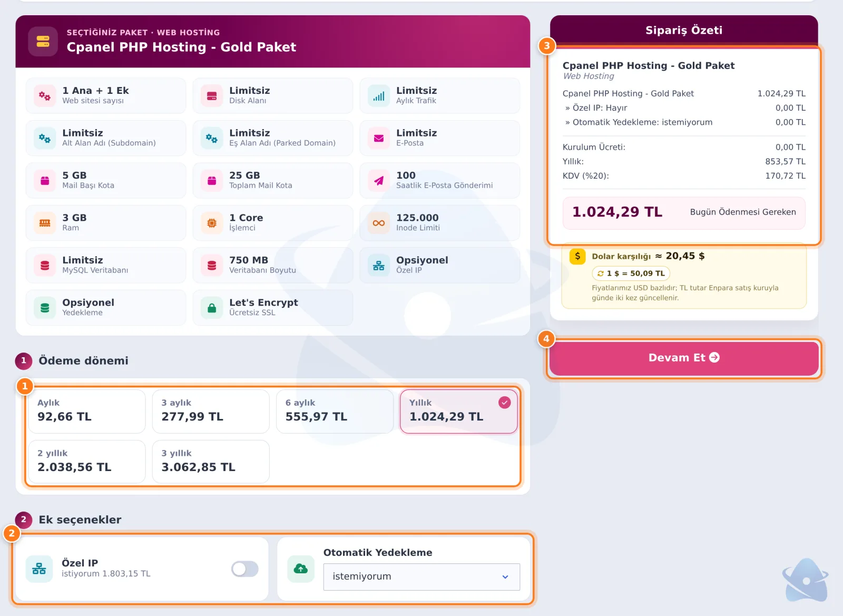Click the 1 $ = 50,09 TL rate badge
Viewport: 843px width, 616px height.
tap(631, 273)
